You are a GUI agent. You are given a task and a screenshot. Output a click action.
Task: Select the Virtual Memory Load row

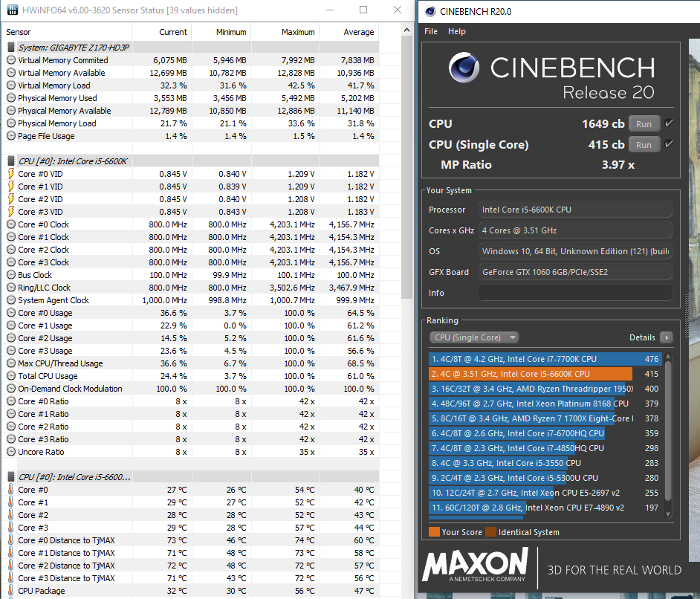point(191,85)
